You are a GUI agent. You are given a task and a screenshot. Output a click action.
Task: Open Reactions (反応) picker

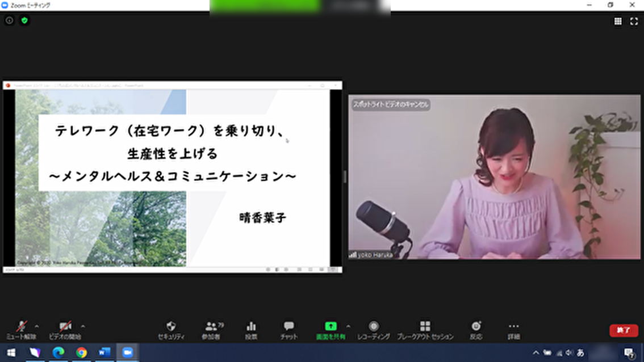click(x=476, y=330)
